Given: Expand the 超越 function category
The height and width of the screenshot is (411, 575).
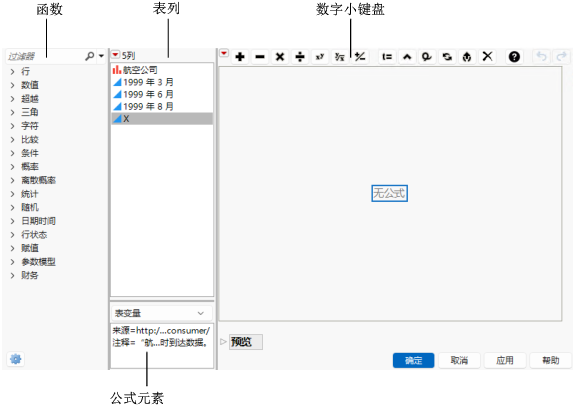Looking at the screenshot, I should 12,99.
